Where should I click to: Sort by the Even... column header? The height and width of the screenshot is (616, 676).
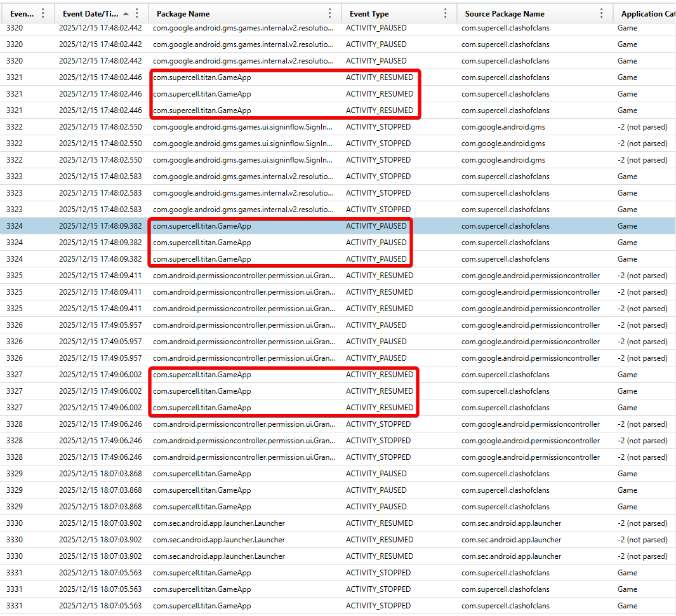(22, 14)
